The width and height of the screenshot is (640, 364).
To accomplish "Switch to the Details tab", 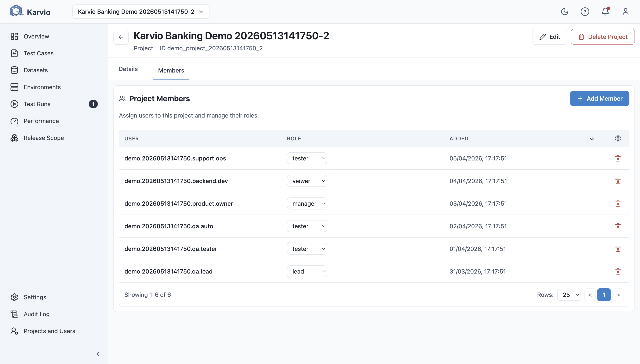I will coord(128,69).
